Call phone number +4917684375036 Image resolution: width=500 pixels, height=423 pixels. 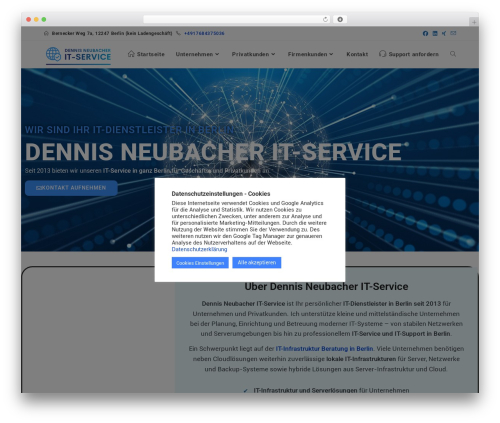click(x=204, y=33)
